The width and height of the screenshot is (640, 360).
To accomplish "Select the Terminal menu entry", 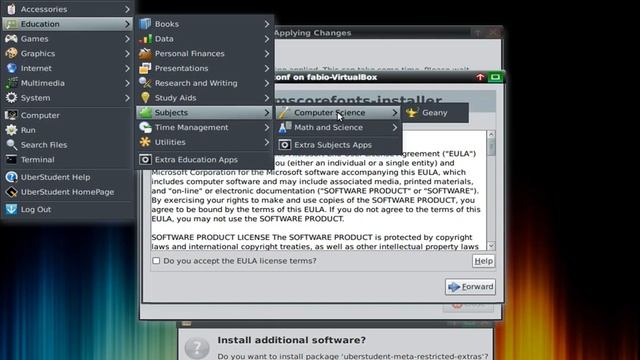I will tap(67, 160).
